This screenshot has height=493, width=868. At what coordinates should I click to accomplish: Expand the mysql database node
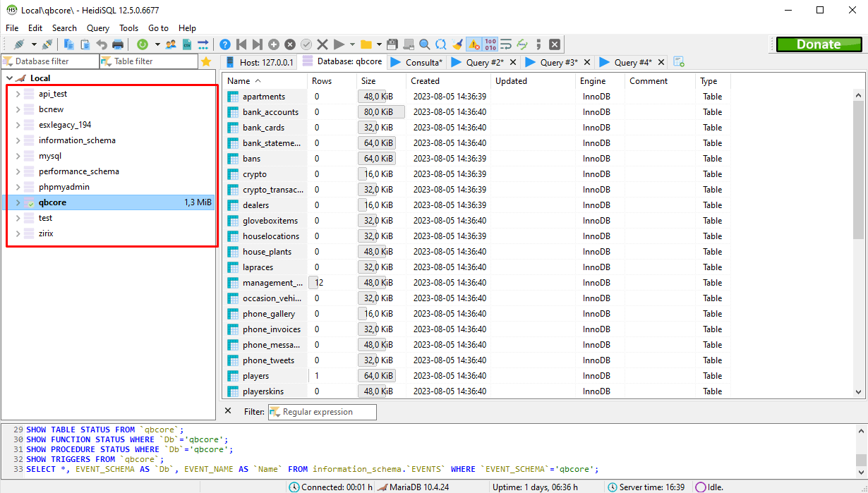18,156
